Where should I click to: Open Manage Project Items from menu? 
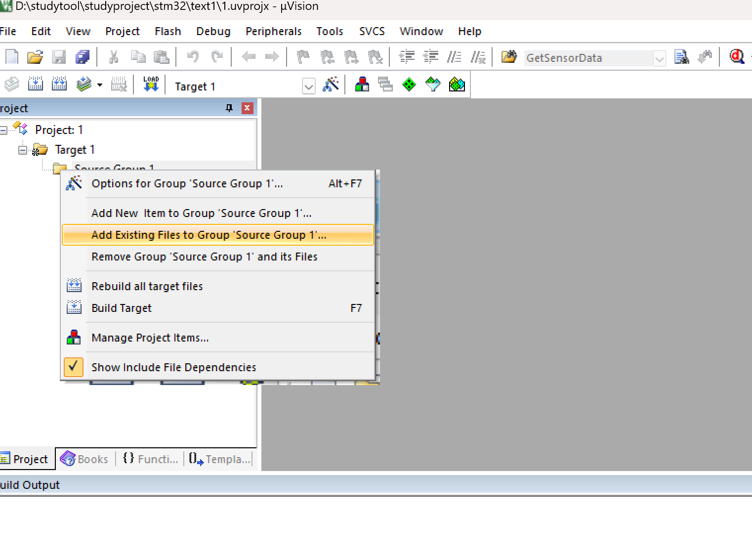[x=218, y=338]
